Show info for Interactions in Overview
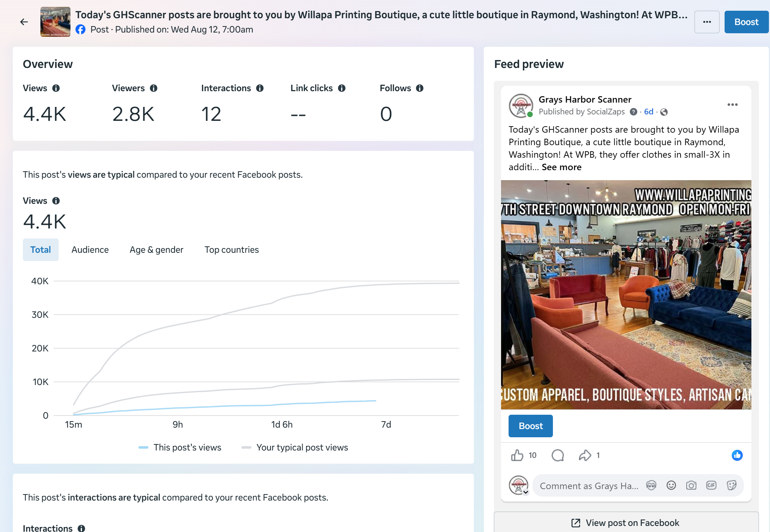Viewport: 770px width, 532px height. click(260, 88)
